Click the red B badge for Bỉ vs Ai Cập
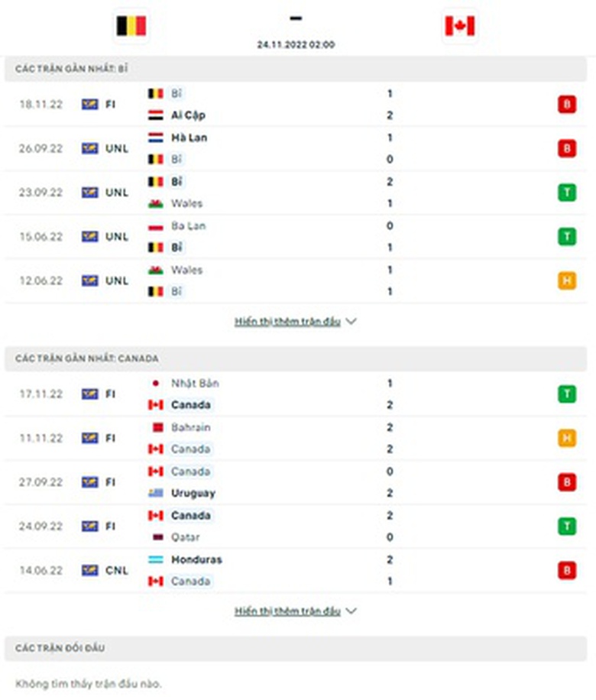 coord(566,105)
